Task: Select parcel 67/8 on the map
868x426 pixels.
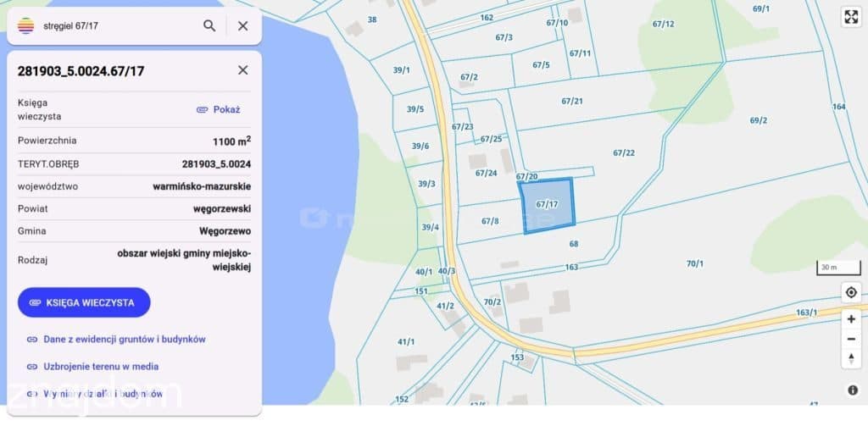Action: coord(490,221)
